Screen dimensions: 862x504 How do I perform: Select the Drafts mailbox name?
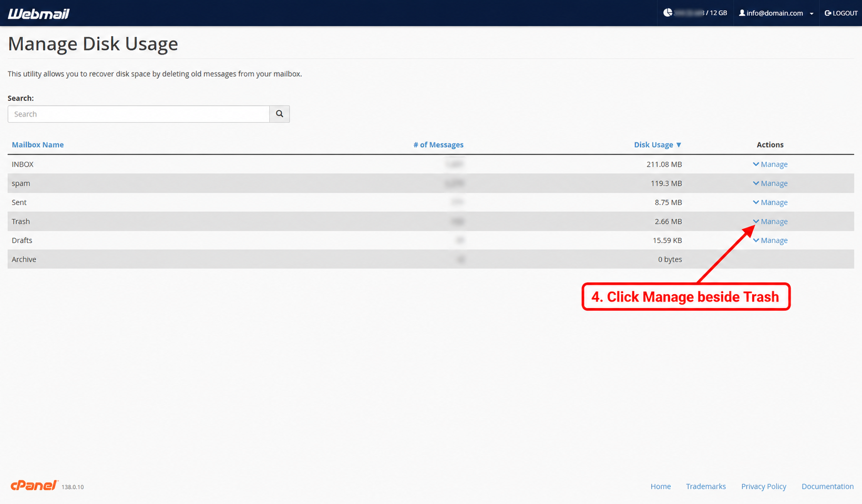coord(22,240)
